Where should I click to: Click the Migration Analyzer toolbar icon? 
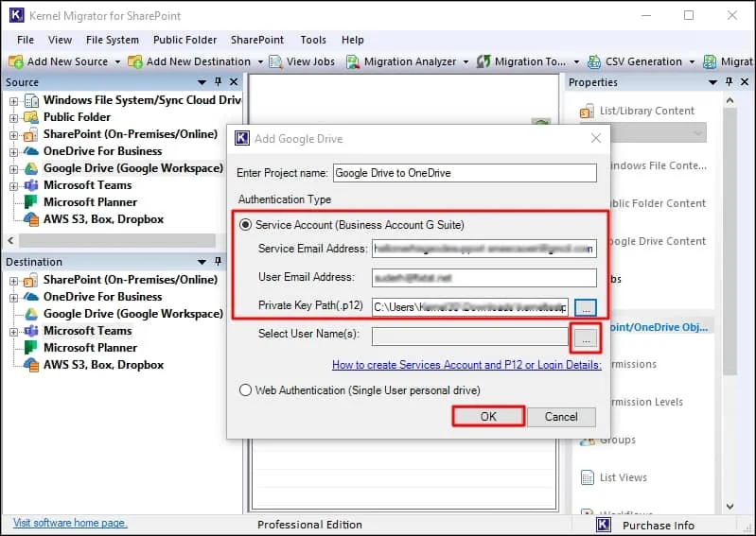[353, 61]
